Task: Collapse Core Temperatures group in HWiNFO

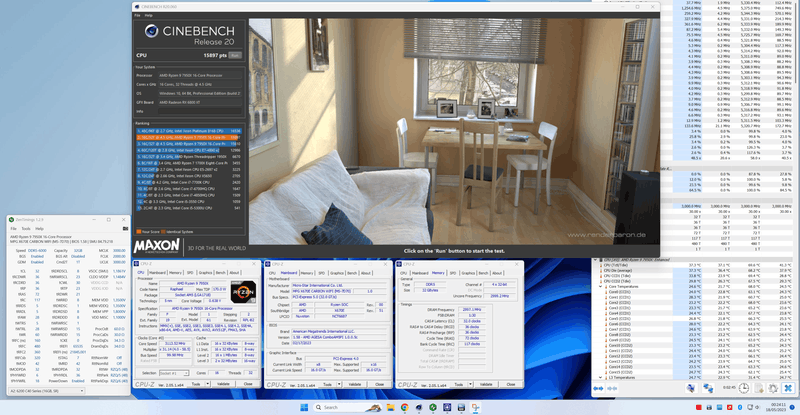Action: pyautogui.click(x=601, y=287)
